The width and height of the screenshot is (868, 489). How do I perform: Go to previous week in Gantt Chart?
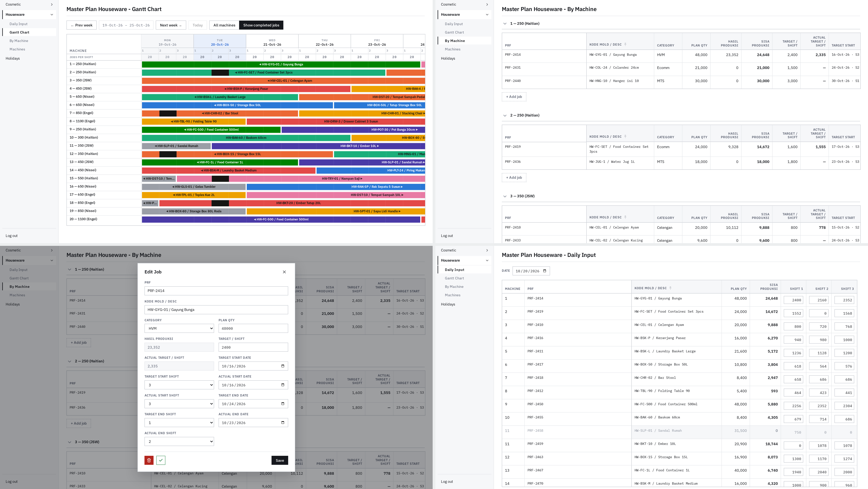point(82,25)
